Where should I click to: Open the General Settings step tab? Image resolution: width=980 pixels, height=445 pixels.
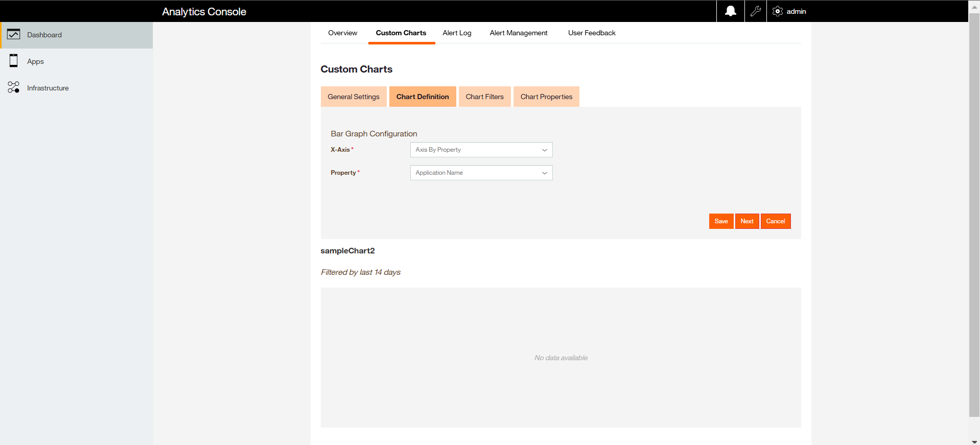[x=354, y=97]
